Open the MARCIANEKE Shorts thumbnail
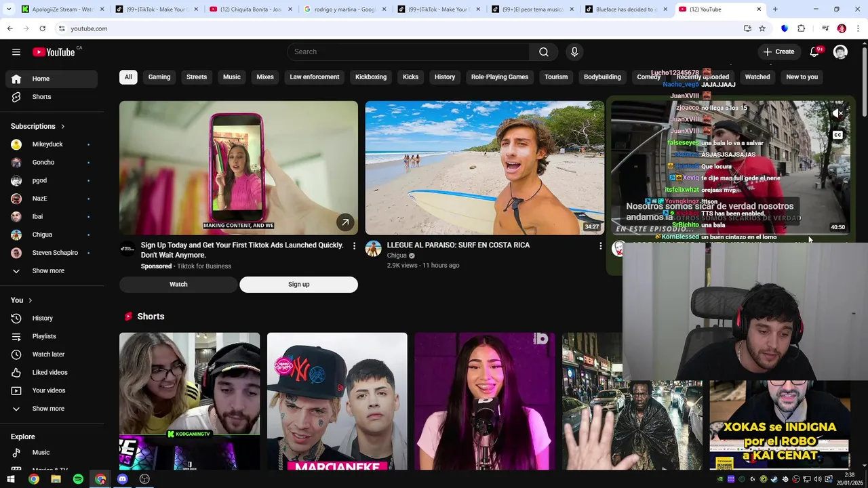 click(x=337, y=401)
